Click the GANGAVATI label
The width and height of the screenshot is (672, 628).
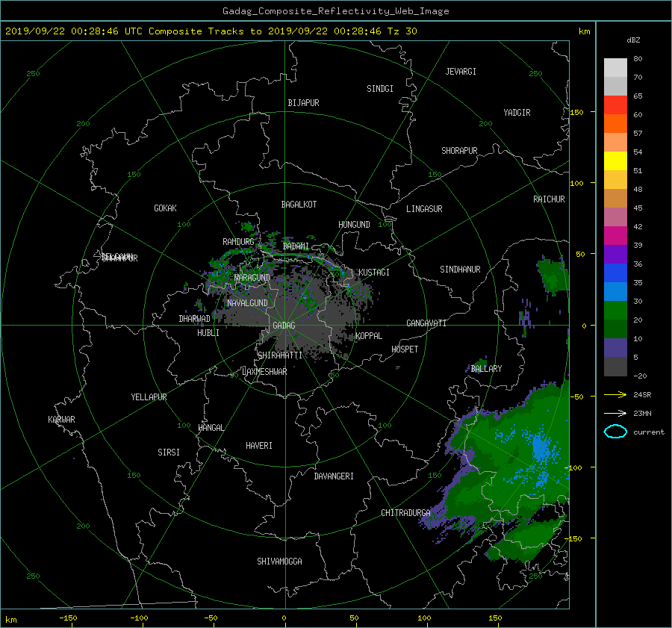click(x=426, y=323)
